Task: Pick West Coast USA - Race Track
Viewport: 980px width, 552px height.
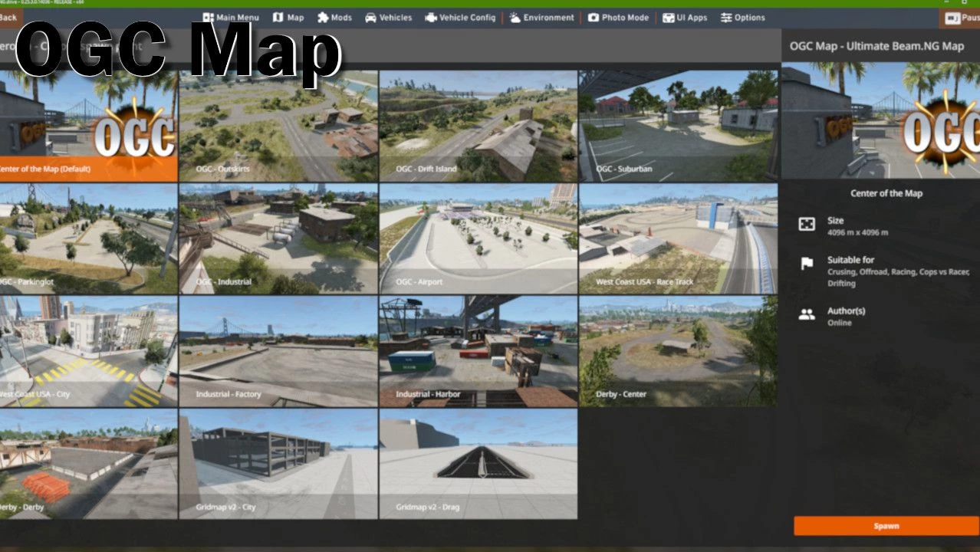Action: [678, 238]
